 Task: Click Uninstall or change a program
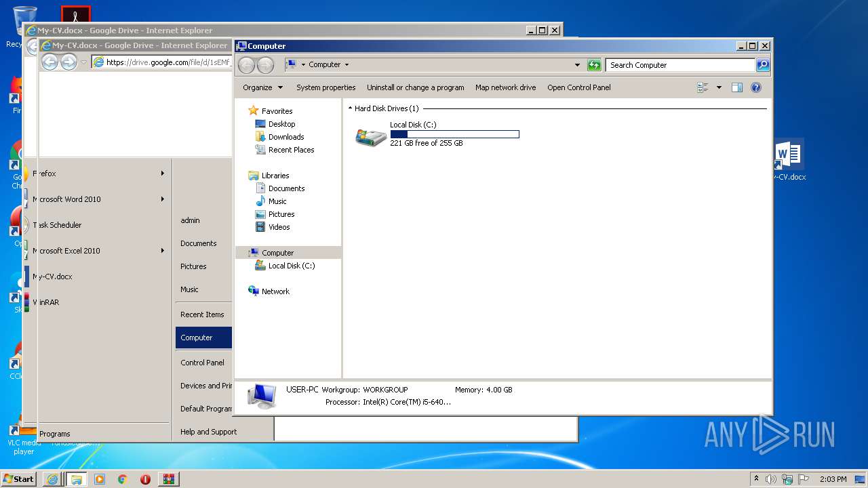coord(415,87)
